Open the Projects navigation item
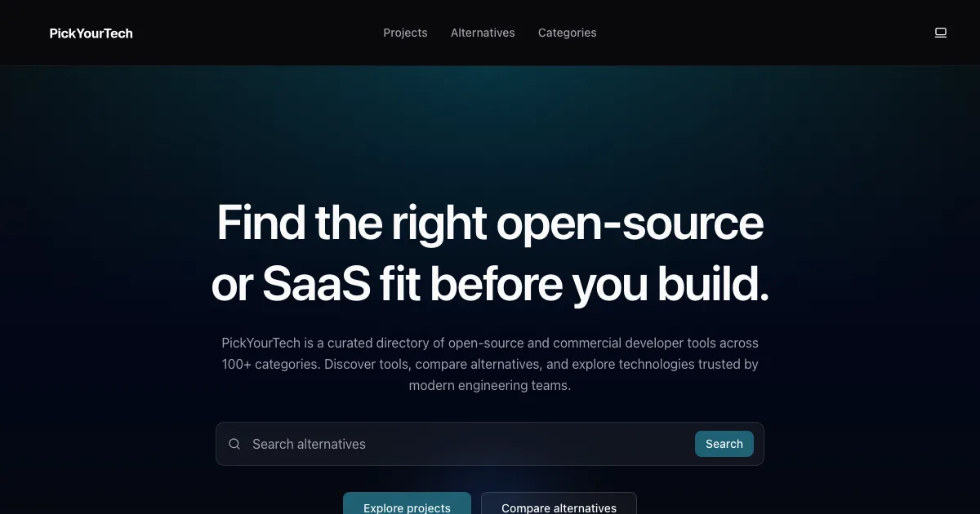This screenshot has width=980, height=514. [405, 33]
